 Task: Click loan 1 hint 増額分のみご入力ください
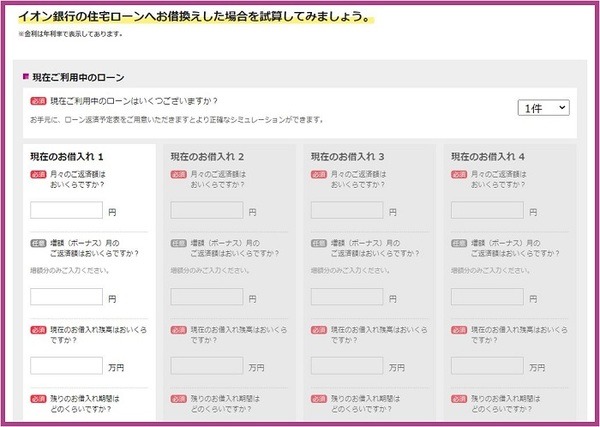point(70,271)
